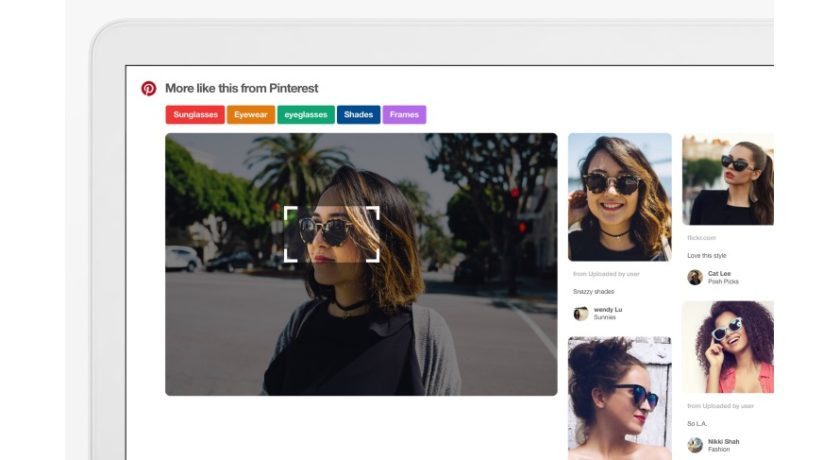Viewport: 840px width, 460px height.
Task: Pick the blue Shades tag
Action: [358, 115]
